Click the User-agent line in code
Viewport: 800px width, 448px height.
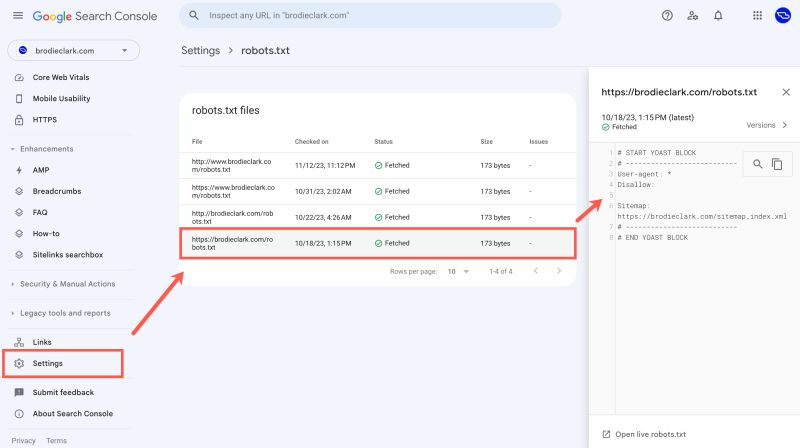click(x=644, y=174)
